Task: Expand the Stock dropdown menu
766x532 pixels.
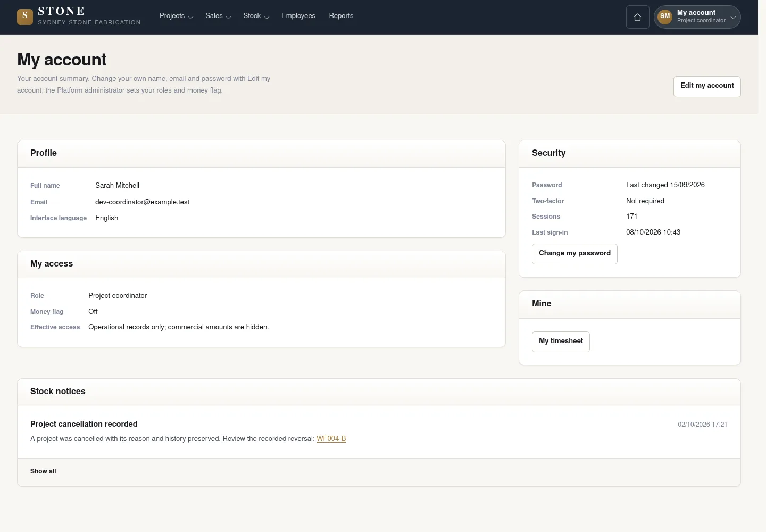Action: click(256, 16)
